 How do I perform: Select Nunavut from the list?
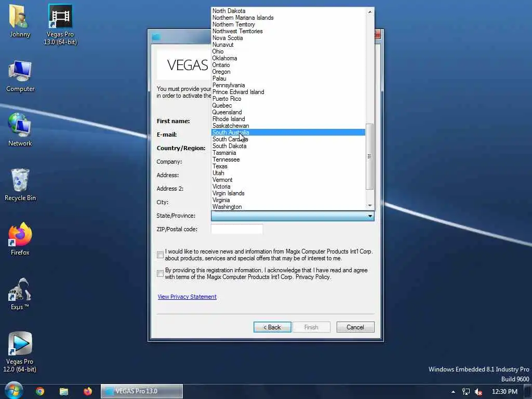tap(288, 45)
